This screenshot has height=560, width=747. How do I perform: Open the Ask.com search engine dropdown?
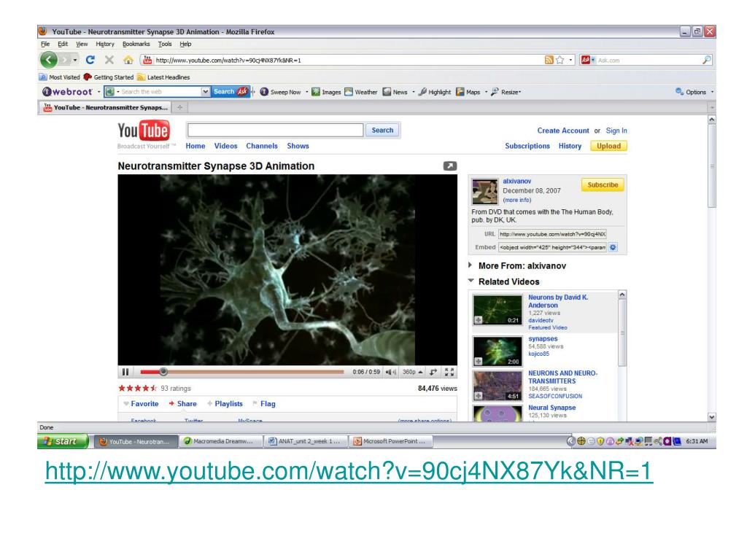[x=587, y=60]
